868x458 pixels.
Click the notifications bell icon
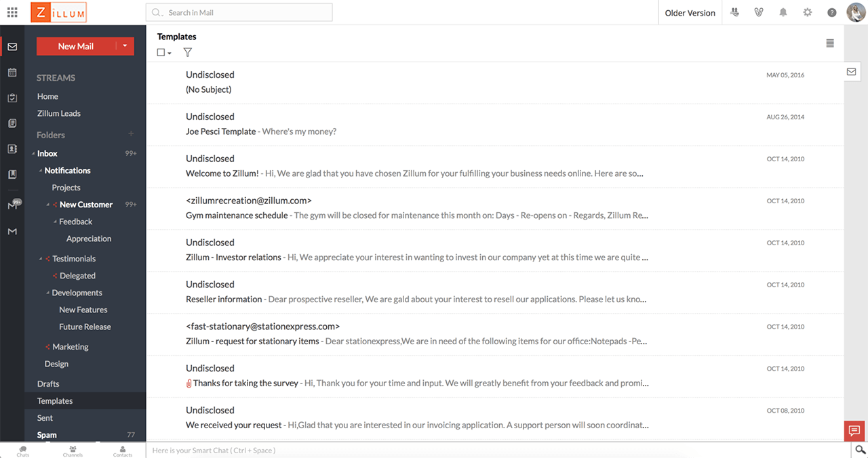pyautogui.click(x=783, y=12)
